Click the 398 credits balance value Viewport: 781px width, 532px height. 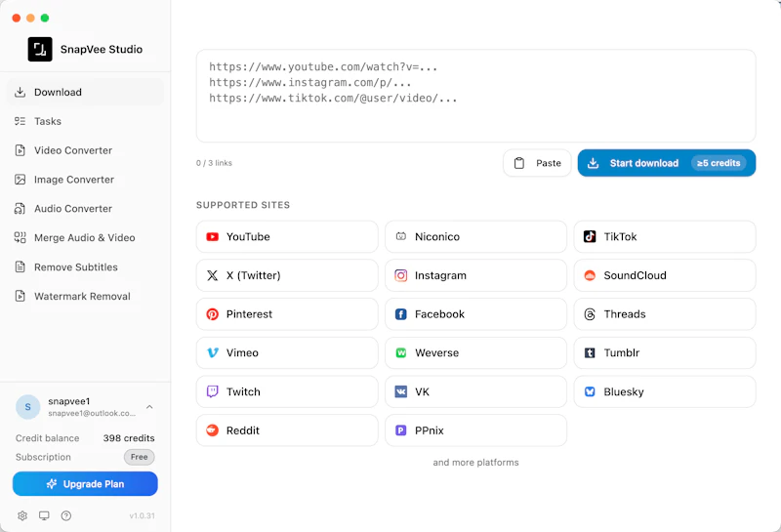point(129,438)
